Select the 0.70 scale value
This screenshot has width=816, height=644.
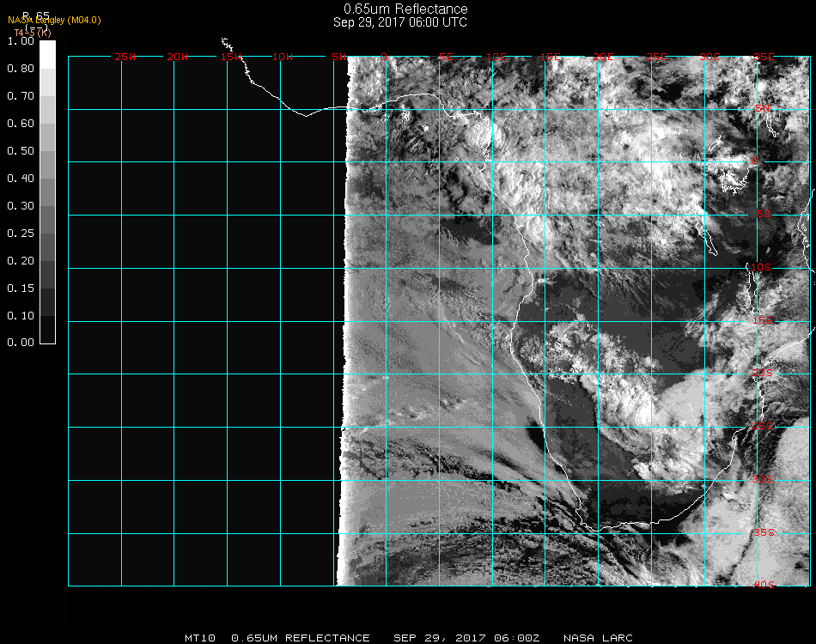click(21, 95)
